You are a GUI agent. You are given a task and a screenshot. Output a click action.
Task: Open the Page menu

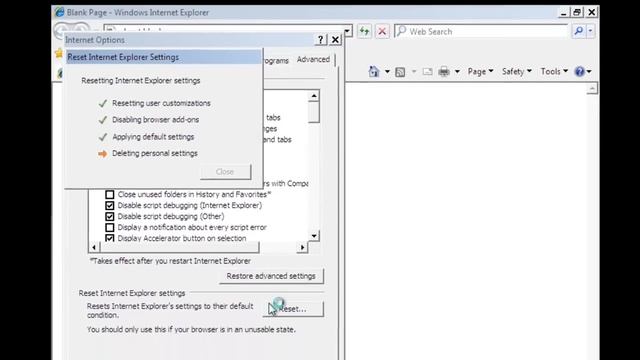point(480,71)
